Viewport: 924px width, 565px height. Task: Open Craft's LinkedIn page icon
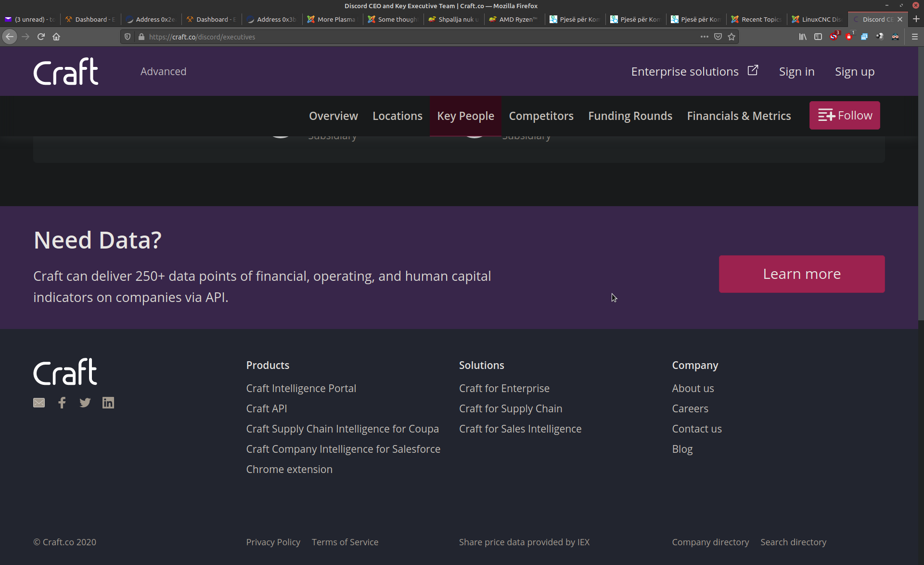108,403
